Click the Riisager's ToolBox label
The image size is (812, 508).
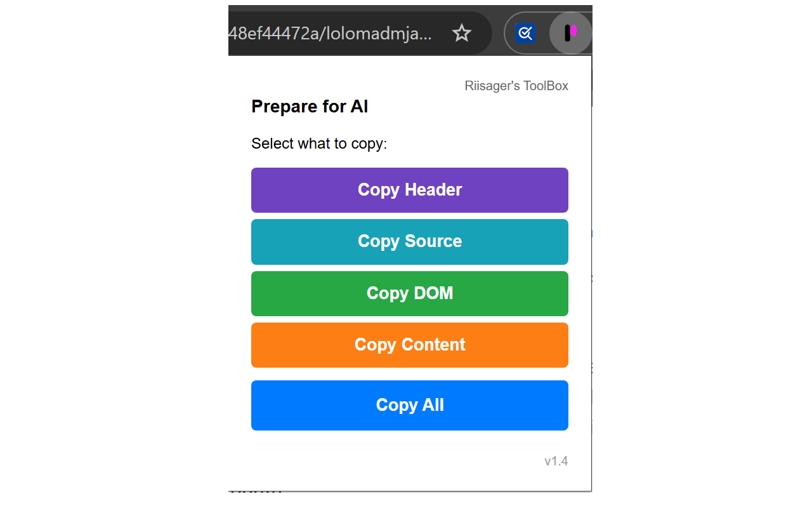[516, 86]
